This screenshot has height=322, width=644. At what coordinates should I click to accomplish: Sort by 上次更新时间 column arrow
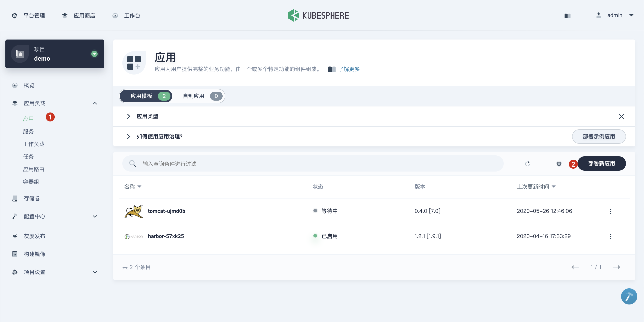[553, 186]
